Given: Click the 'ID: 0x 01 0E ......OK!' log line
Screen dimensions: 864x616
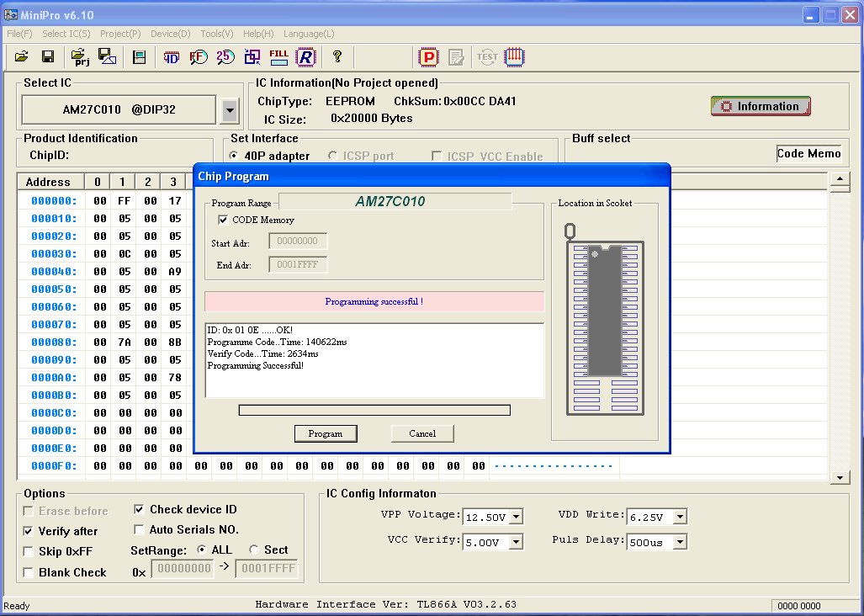Looking at the screenshot, I should point(250,330).
